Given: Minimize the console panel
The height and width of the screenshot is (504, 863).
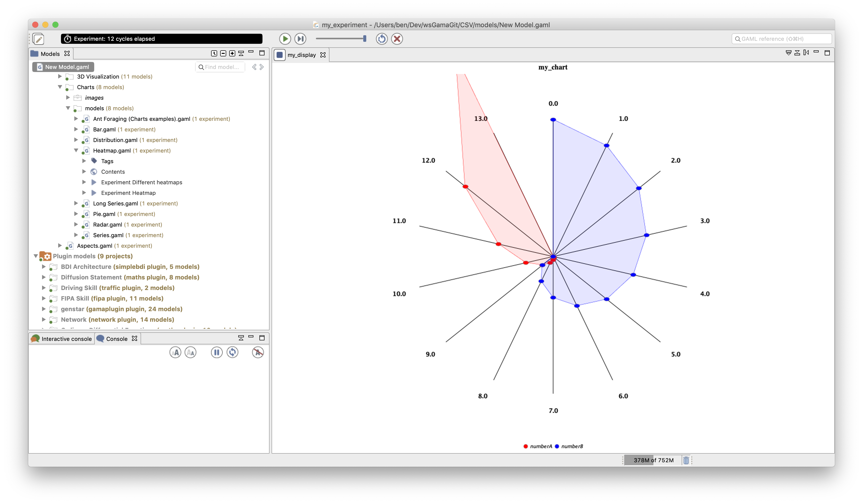Looking at the screenshot, I should pos(251,337).
